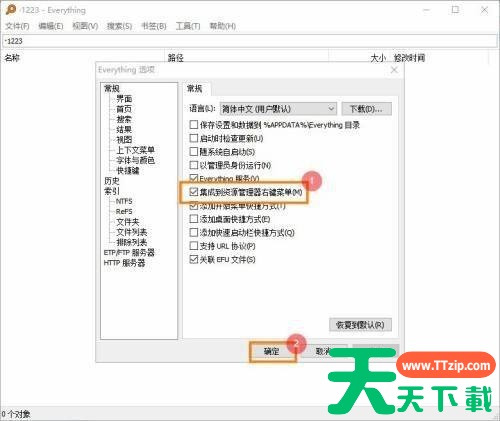500x421 pixels.
Task: Minimize the Everything main window
Action: [426, 10]
